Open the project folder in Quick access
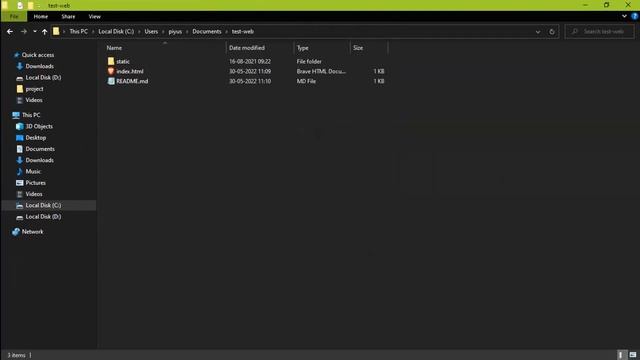Image resolution: width=640 pixels, height=360 pixels. point(34,89)
